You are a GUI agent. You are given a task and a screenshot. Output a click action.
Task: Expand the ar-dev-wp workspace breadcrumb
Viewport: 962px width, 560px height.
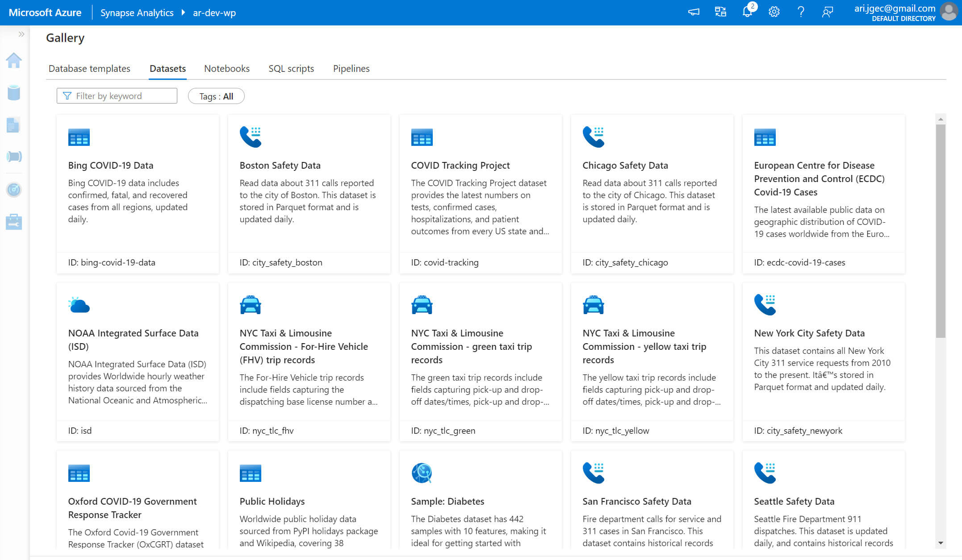pyautogui.click(x=214, y=13)
